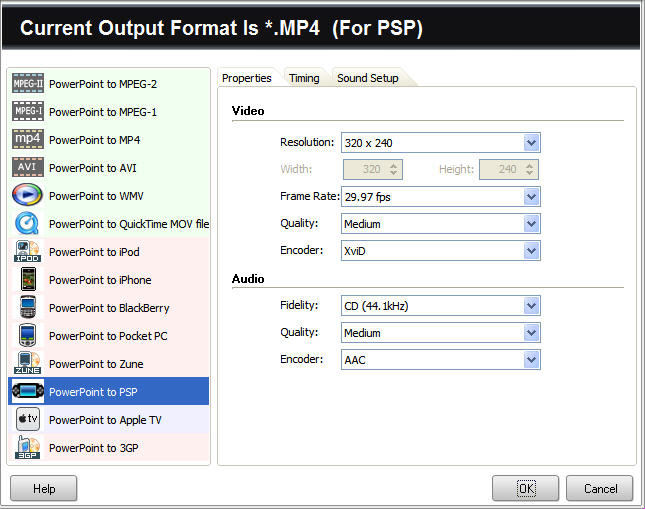Confirm with the OK button

click(526, 488)
